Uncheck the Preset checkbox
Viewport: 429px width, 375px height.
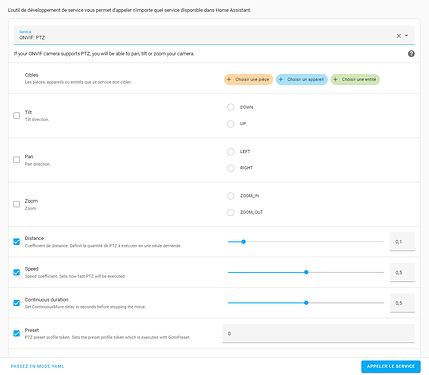click(16, 333)
